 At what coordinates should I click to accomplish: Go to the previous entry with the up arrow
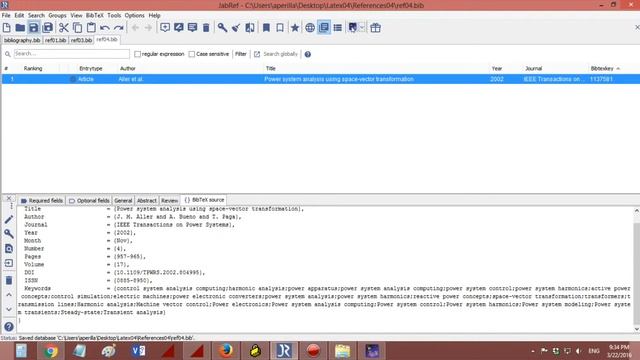[x=9, y=295]
